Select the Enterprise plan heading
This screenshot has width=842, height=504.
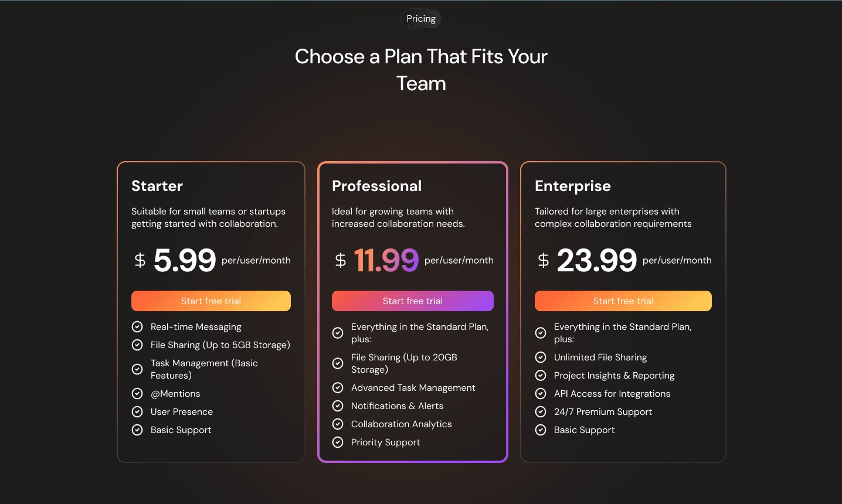pyautogui.click(x=572, y=186)
